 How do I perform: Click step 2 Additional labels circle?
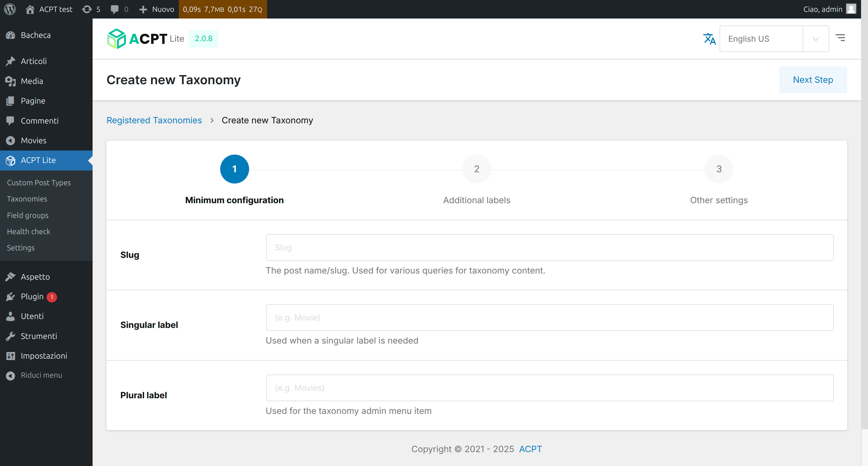tap(476, 169)
